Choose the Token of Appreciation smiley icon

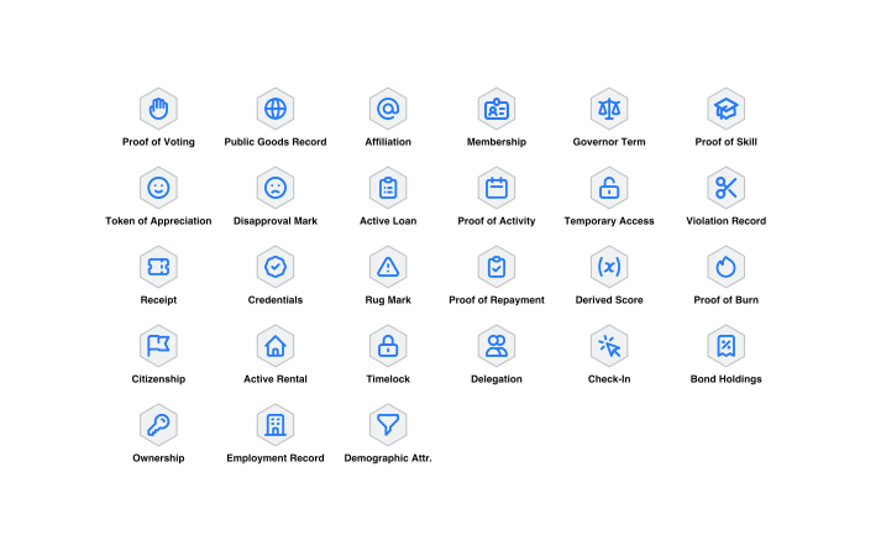(158, 187)
